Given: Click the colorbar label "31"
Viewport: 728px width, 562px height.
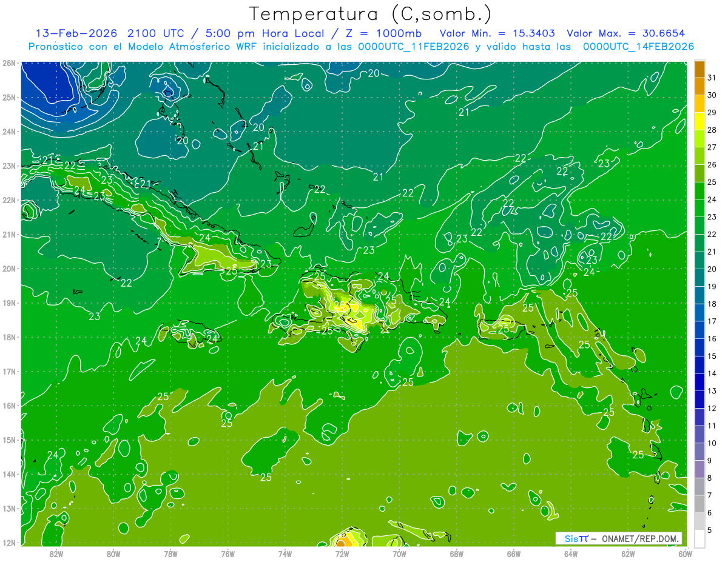Looking at the screenshot, I should click(712, 78).
